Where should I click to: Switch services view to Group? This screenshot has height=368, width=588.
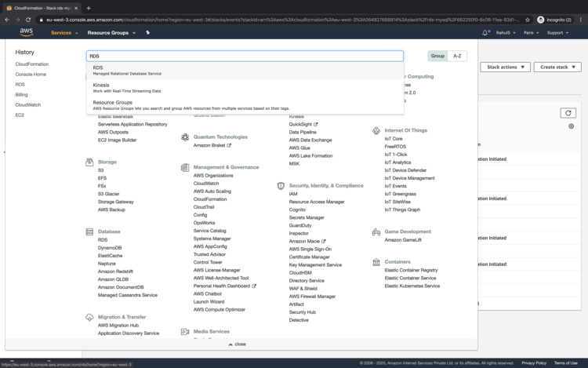(x=437, y=56)
